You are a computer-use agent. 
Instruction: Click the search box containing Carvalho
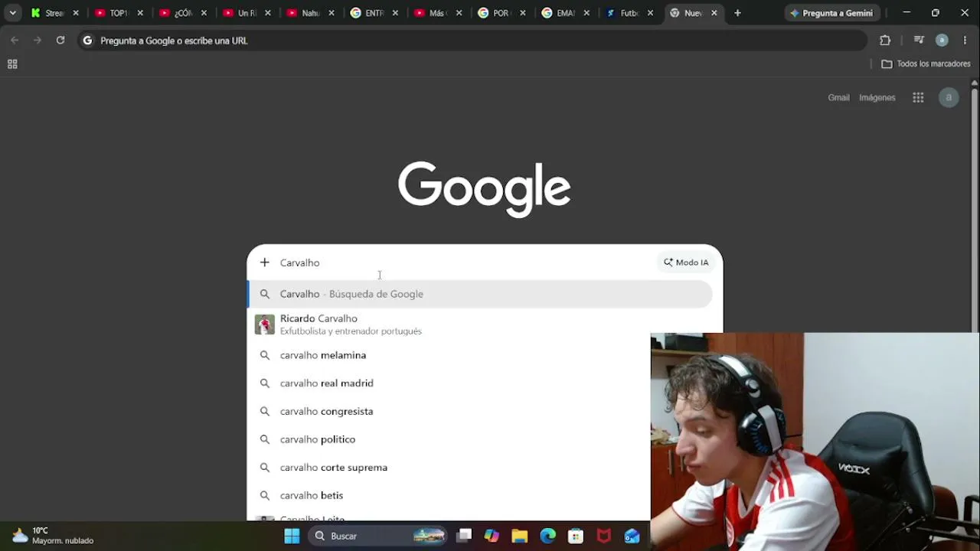coord(467,262)
